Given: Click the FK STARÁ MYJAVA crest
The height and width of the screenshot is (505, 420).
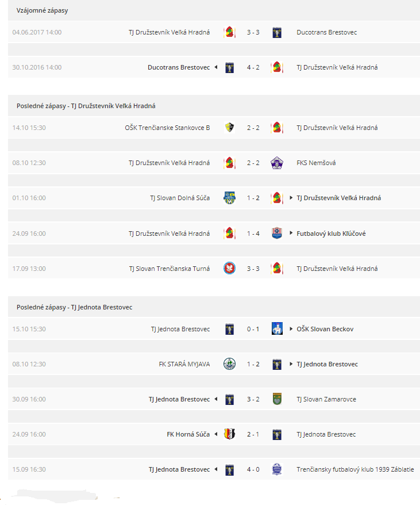Looking at the screenshot, I should (229, 364).
